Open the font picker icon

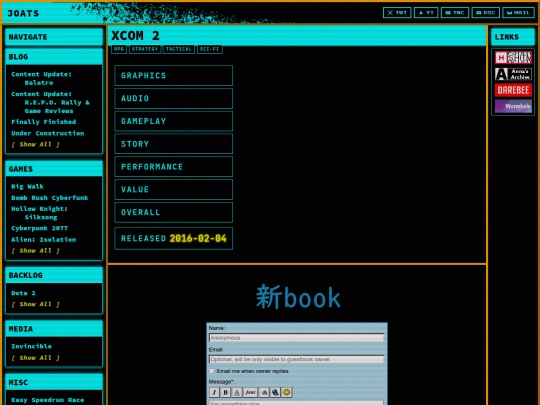tap(250, 392)
